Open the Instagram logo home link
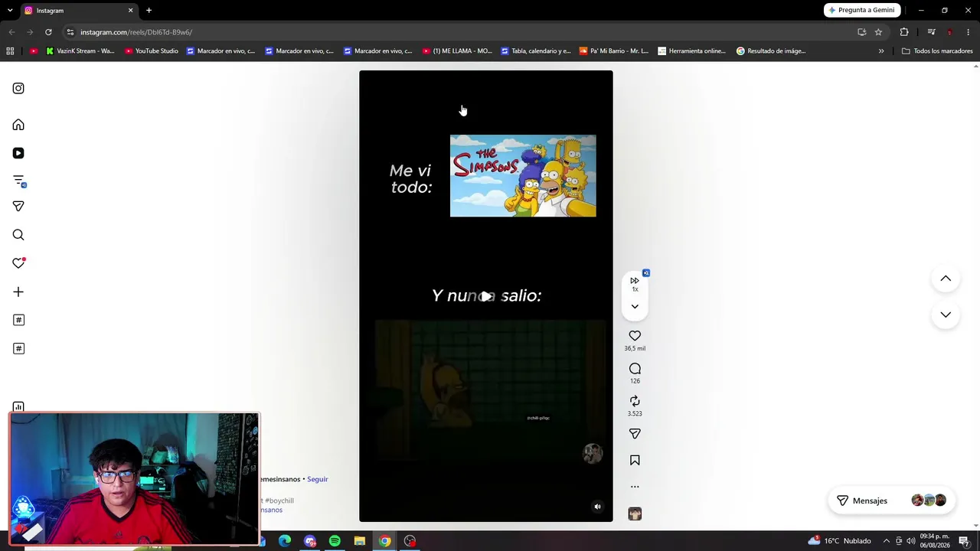 (x=18, y=88)
